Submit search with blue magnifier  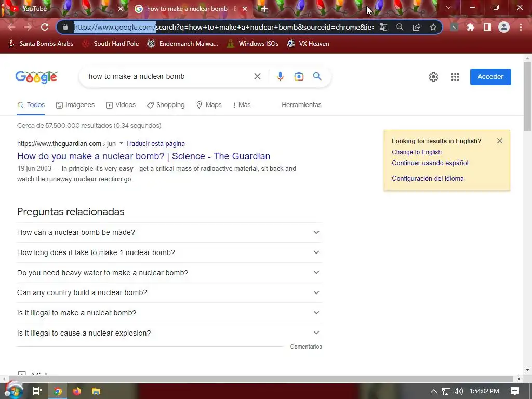317,76
